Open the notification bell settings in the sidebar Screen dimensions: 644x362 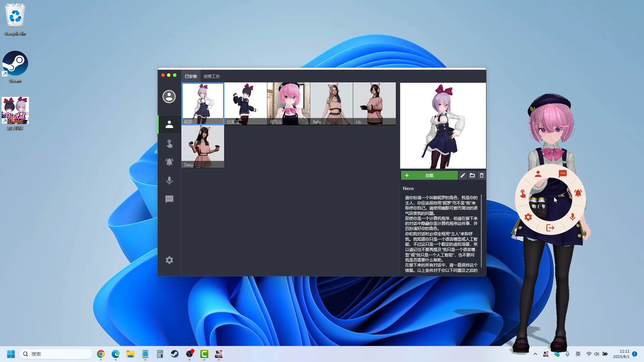[169, 162]
